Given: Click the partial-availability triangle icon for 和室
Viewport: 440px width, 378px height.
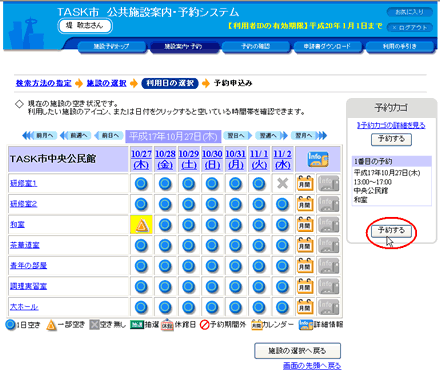Looking at the screenshot, I should (x=141, y=225).
